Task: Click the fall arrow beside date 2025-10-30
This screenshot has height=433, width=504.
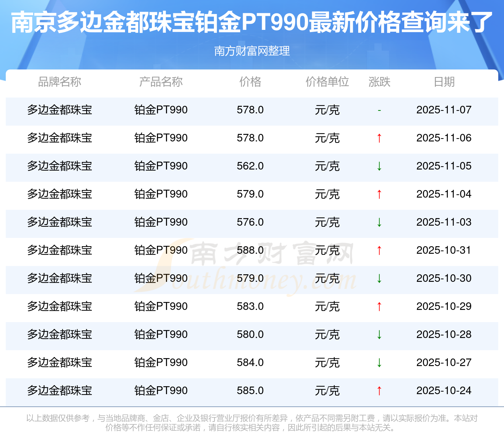Action: tap(379, 278)
